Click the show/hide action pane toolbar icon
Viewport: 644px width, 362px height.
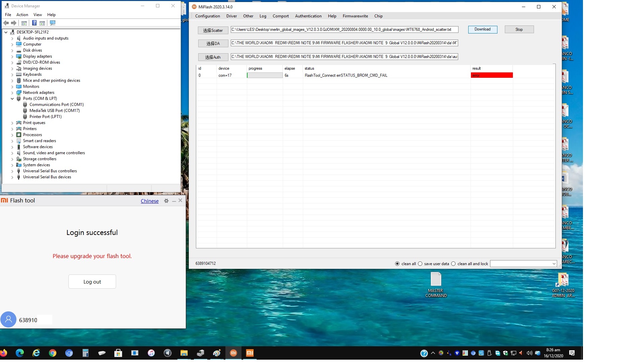pyautogui.click(x=42, y=23)
